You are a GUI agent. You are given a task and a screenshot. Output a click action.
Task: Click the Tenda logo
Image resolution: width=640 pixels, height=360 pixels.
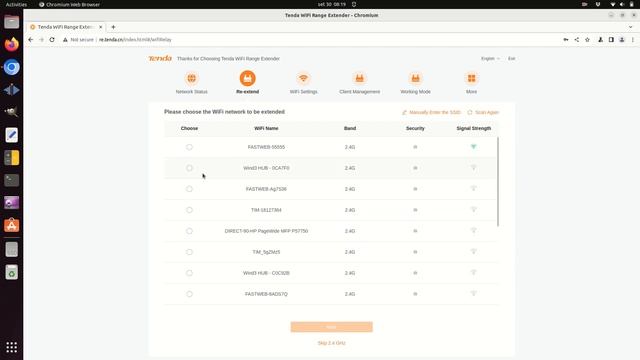[x=160, y=58]
